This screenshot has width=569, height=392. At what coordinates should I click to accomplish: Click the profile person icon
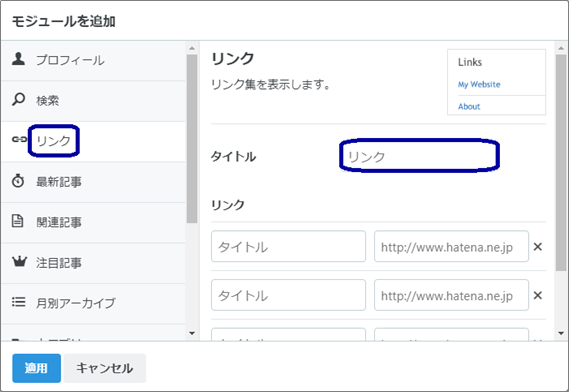click(19, 59)
